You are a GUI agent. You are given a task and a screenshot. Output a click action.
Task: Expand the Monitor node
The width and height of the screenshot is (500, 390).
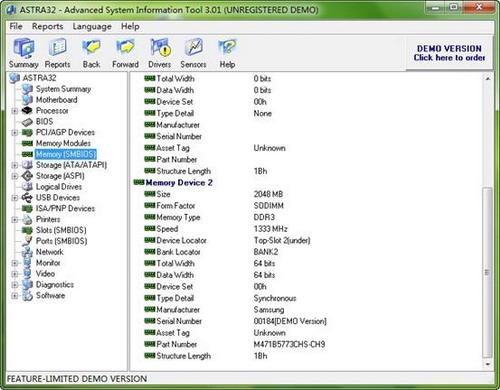pyautogui.click(x=14, y=263)
